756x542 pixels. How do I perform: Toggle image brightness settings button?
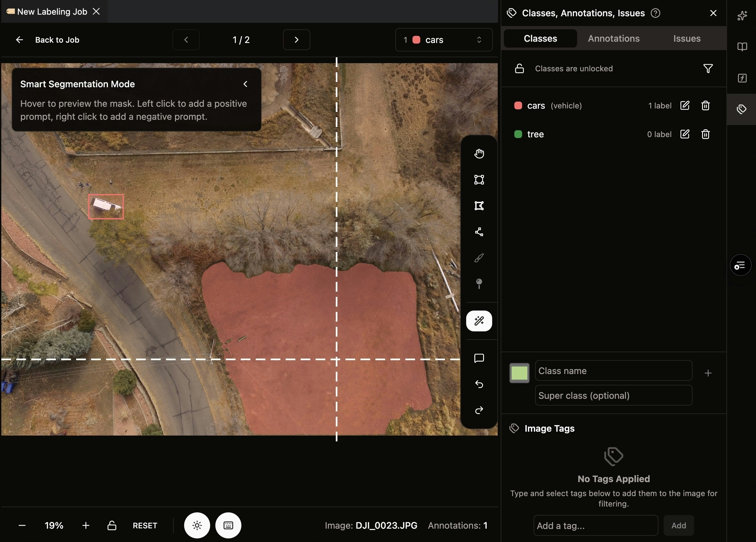coord(197,525)
